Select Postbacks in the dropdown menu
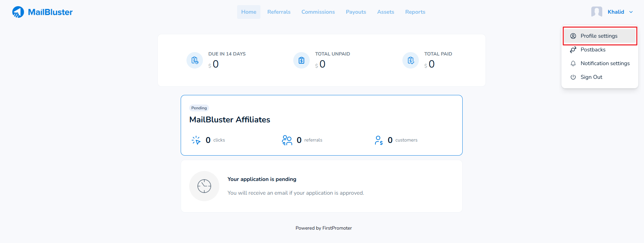The width and height of the screenshot is (644, 243). 593,50
